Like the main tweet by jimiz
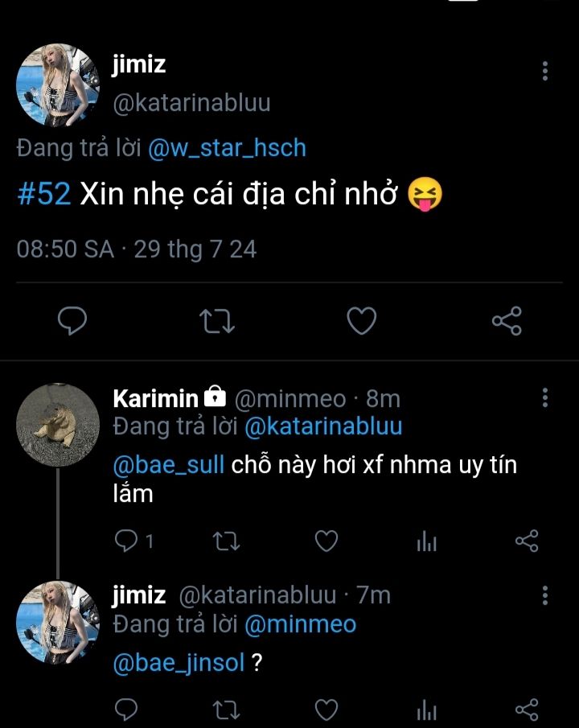579x728 pixels. coord(362,322)
